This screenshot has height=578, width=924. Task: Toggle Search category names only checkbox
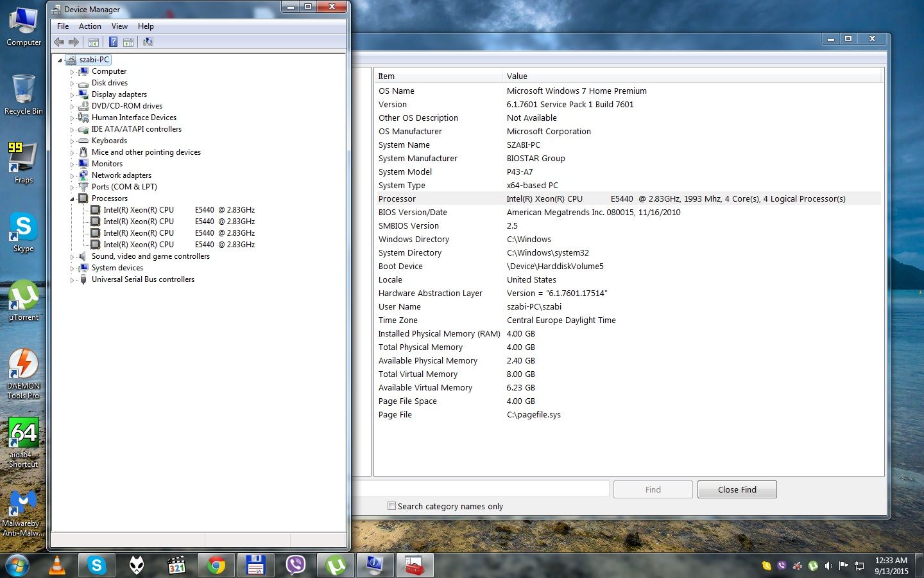[x=391, y=506]
